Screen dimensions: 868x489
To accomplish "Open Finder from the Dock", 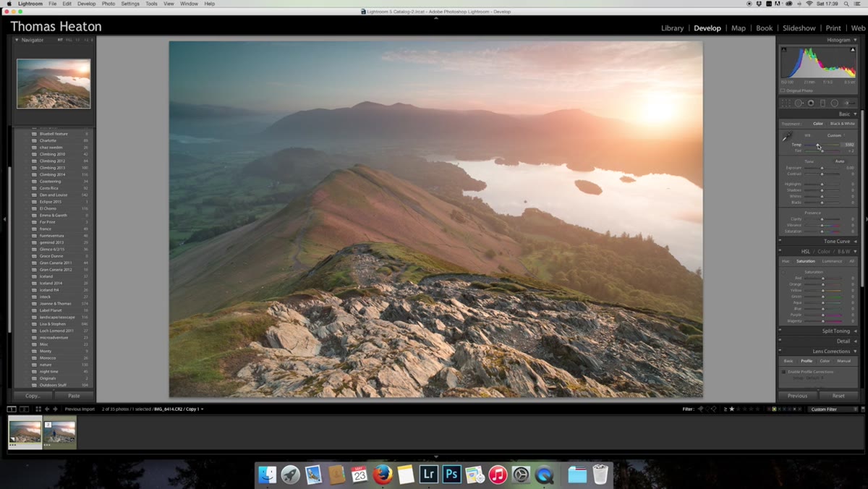I will click(x=268, y=475).
